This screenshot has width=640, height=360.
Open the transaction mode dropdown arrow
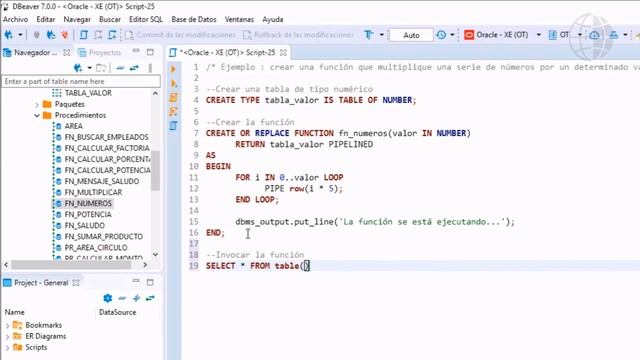tap(382, 35)
